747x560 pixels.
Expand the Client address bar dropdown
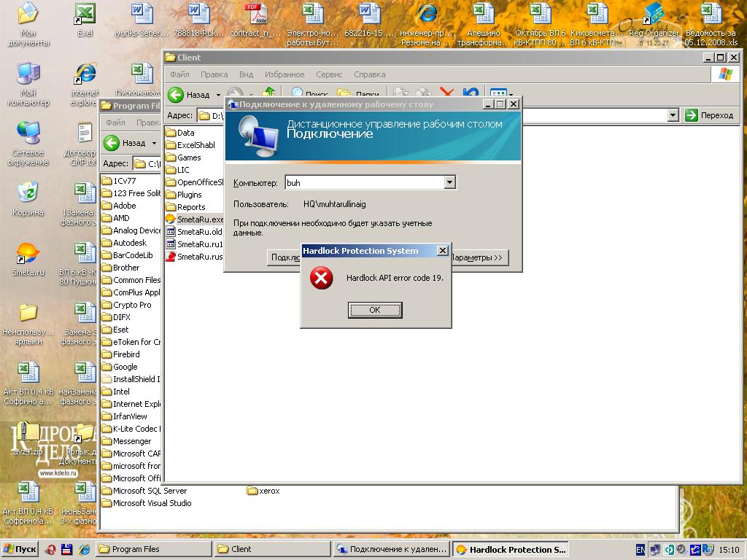673,115
